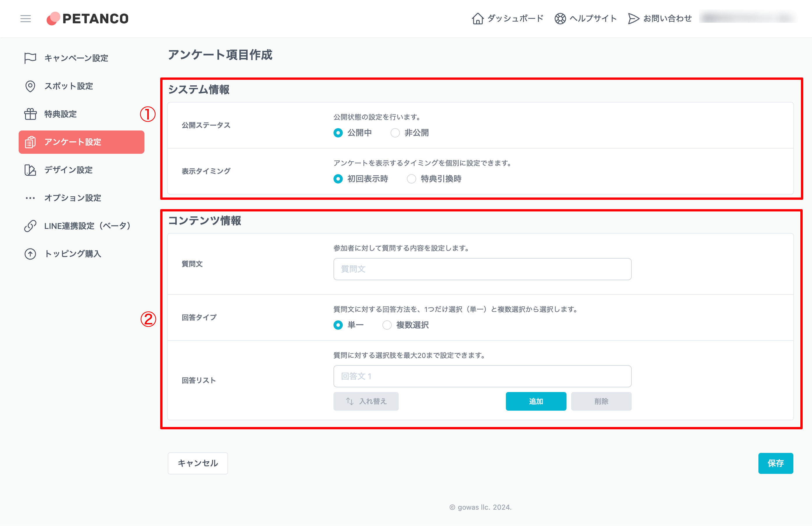Image resolution: width=812 pixels, height=526 pixels.
Task: Click the dashboard house icon
Action: pyautogui.click(x=478, y=18)
